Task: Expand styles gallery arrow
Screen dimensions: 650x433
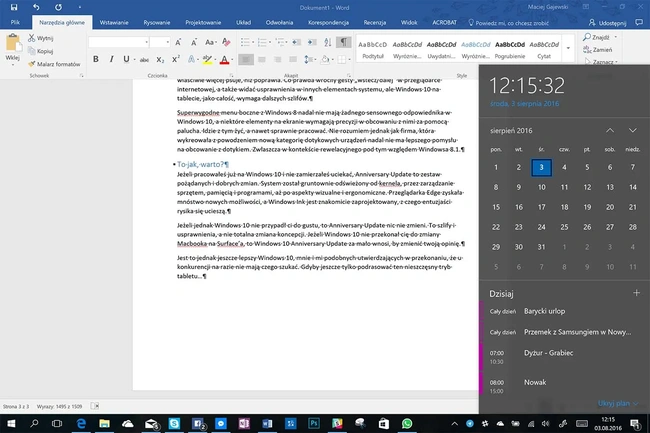Action: pyautogui.click(x=568, y=48)
